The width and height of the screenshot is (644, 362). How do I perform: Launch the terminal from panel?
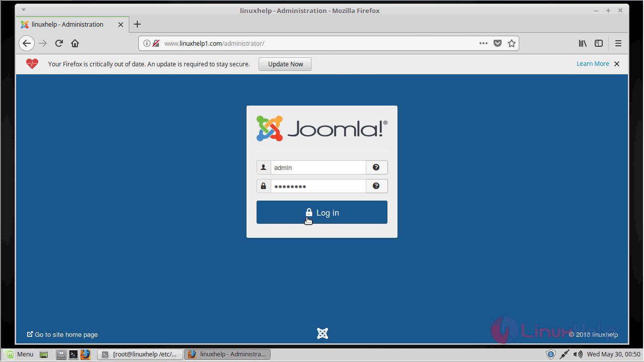point(73,354)
